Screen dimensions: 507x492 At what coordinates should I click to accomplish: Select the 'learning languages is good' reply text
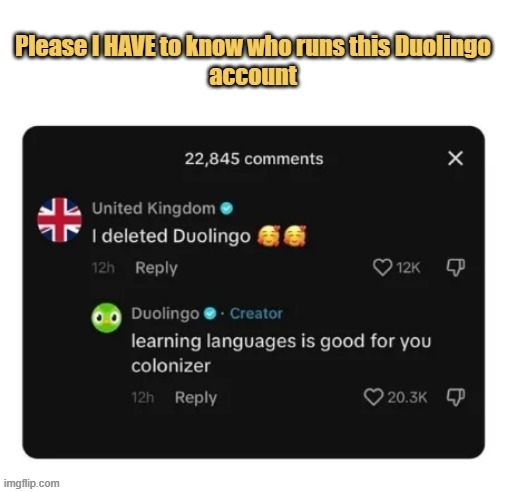point(281,353)
